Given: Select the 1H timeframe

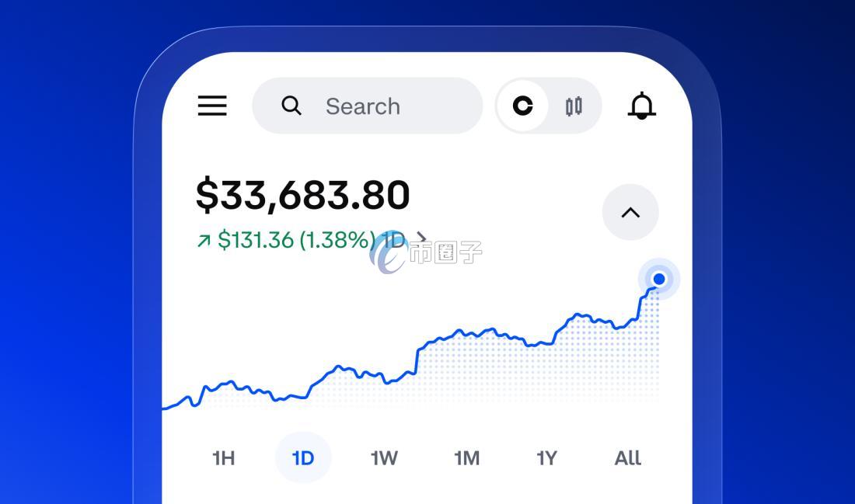Looking at the screenshot, I should pyautogui.click(x=223, y=458).
